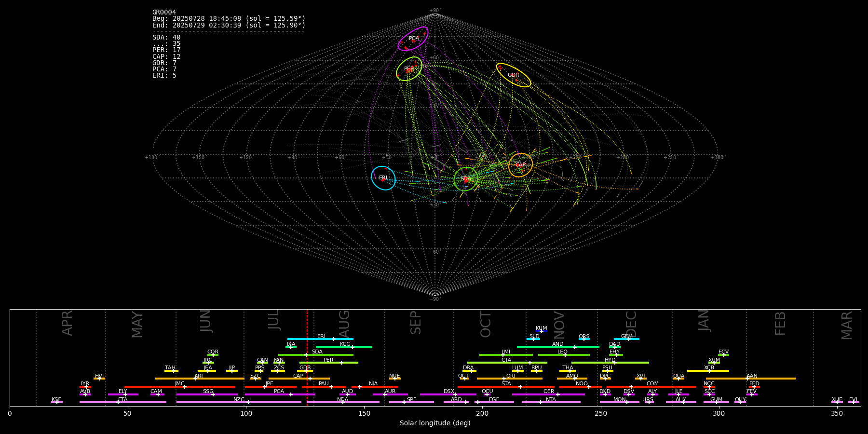Click the 'Solar longitude (deg)' axis label
The height and width of the screenshot is (434, 868).
point(435,423)
